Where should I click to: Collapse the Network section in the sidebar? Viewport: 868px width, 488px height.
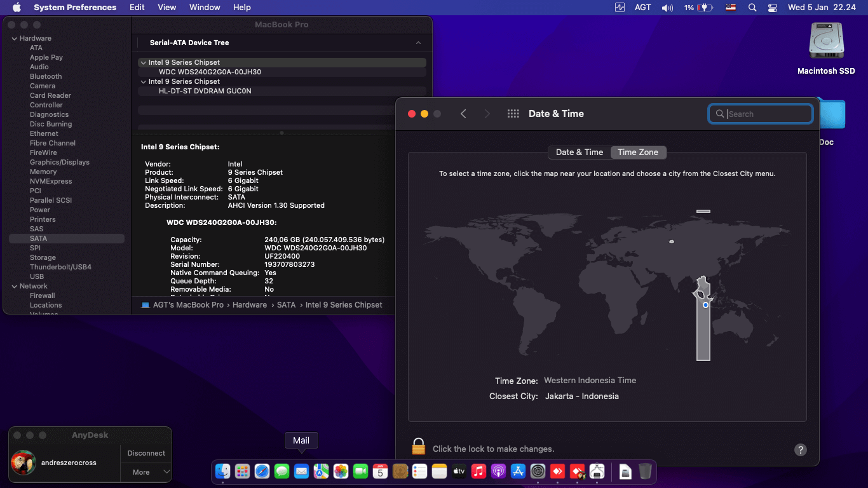pos(14,286)
